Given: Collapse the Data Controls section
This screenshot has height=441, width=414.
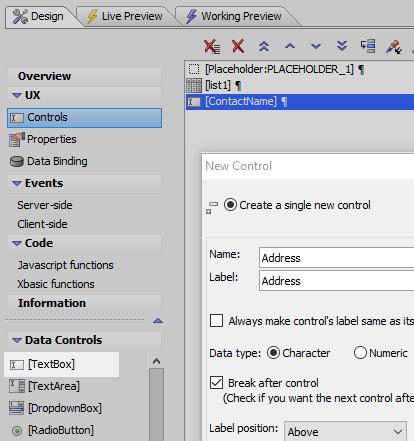Looking at the screenshot, I should tap(17, 340).
